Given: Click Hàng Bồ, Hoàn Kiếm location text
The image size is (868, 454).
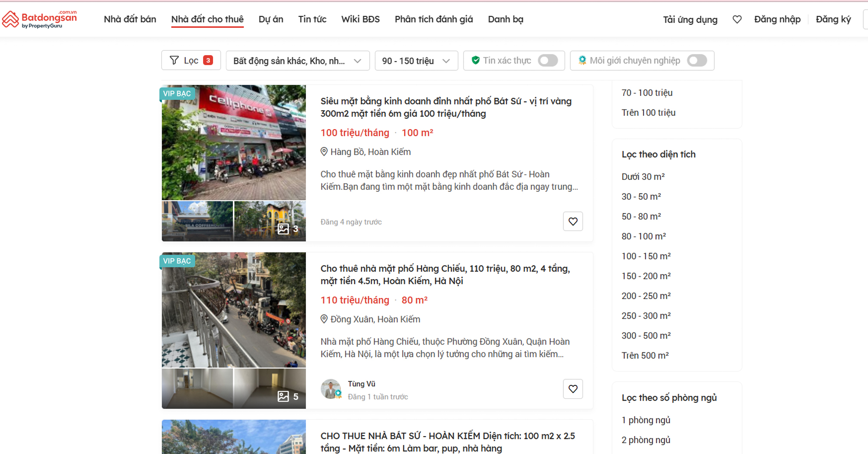Looking at the screenshot, I should [371, 152].
